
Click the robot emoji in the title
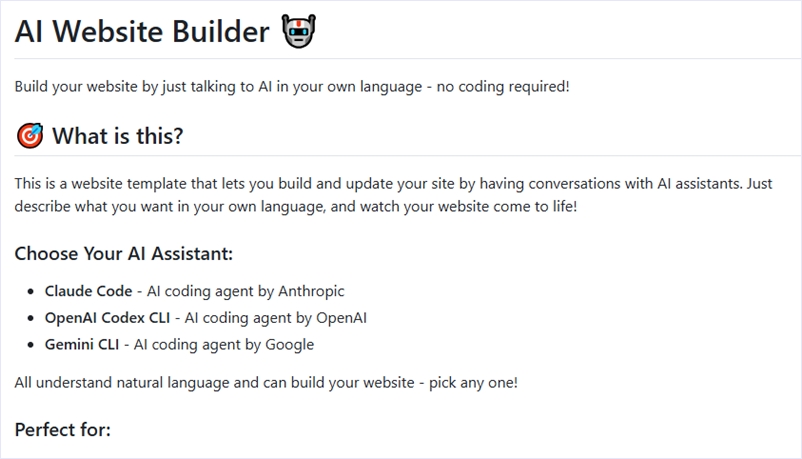(298, 32)
